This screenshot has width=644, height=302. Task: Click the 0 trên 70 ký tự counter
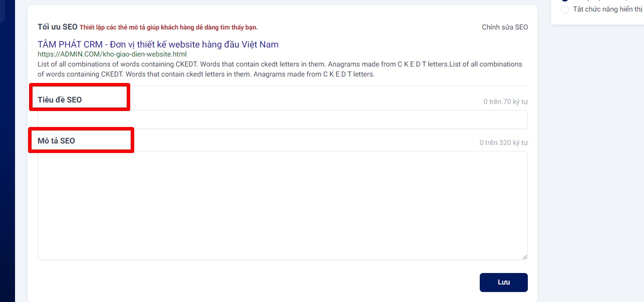pos(505,101)
